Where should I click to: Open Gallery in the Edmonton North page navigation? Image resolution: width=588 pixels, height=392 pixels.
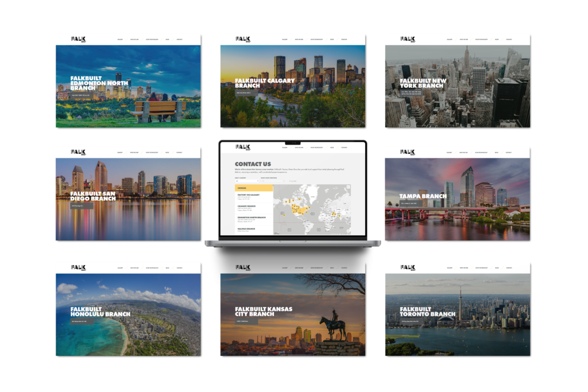120,40
